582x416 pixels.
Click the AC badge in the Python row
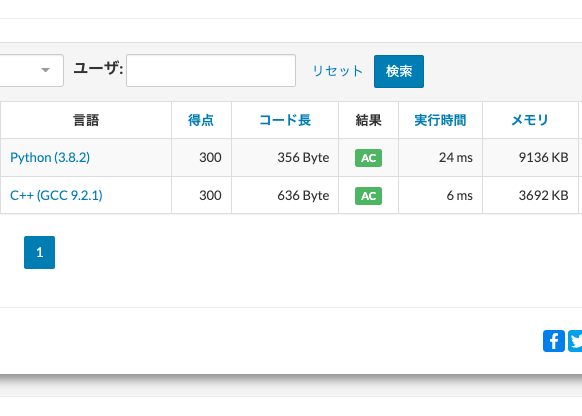(368, 158)
